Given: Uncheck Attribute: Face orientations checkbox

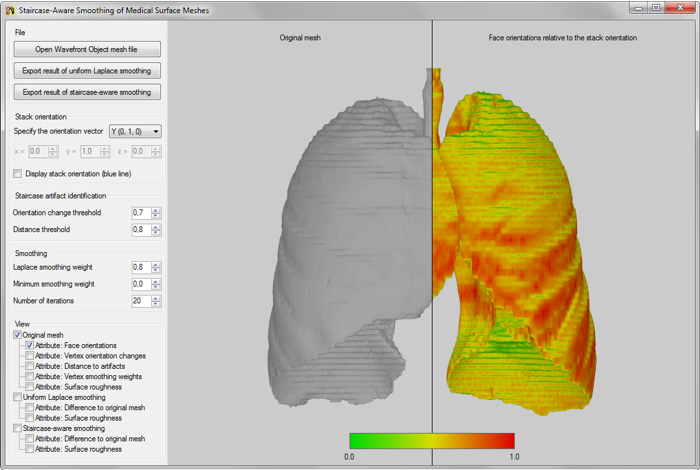Looking at the screenshot, I should 29,345.
